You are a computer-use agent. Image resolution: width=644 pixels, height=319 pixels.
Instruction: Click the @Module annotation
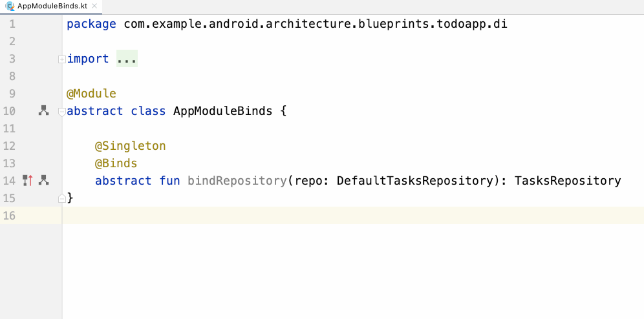coord(91,94)
